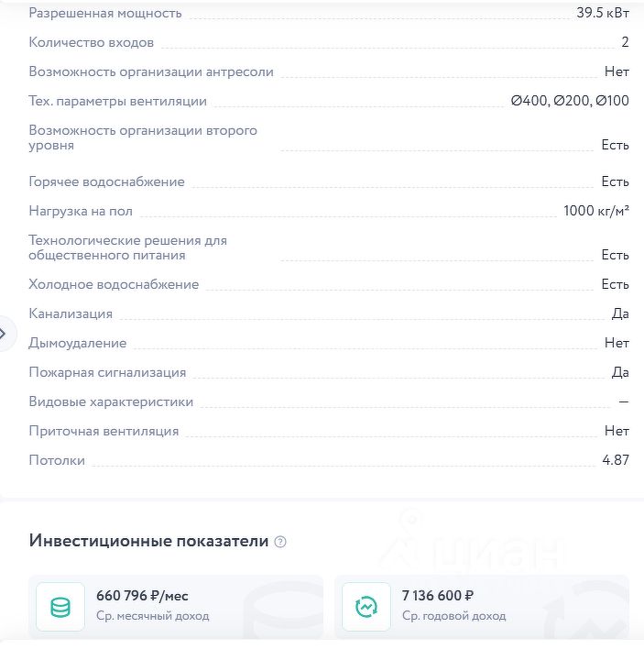Click the Нагрузка на пол value 1000 кг/м²

pyautogui.click(x=595, y=211)
